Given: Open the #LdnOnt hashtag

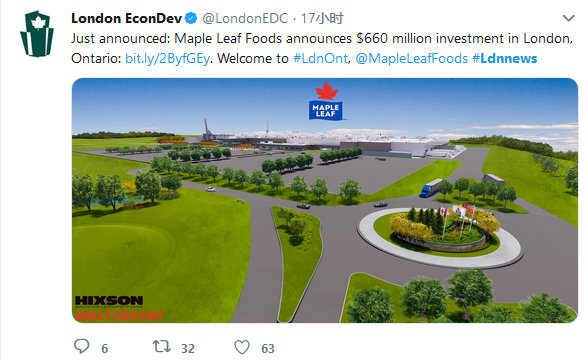Looking at the screenshot, I should tap(320, 58).
